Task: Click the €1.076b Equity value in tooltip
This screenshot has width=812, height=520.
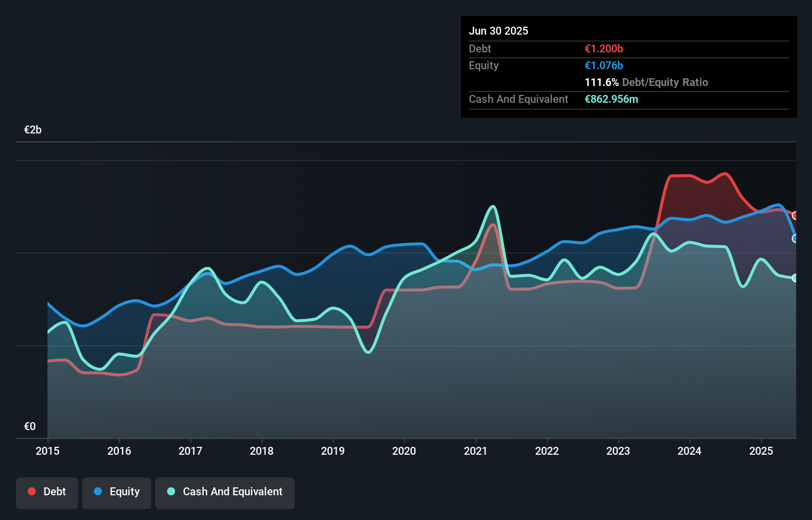Action: click(604, 66)
